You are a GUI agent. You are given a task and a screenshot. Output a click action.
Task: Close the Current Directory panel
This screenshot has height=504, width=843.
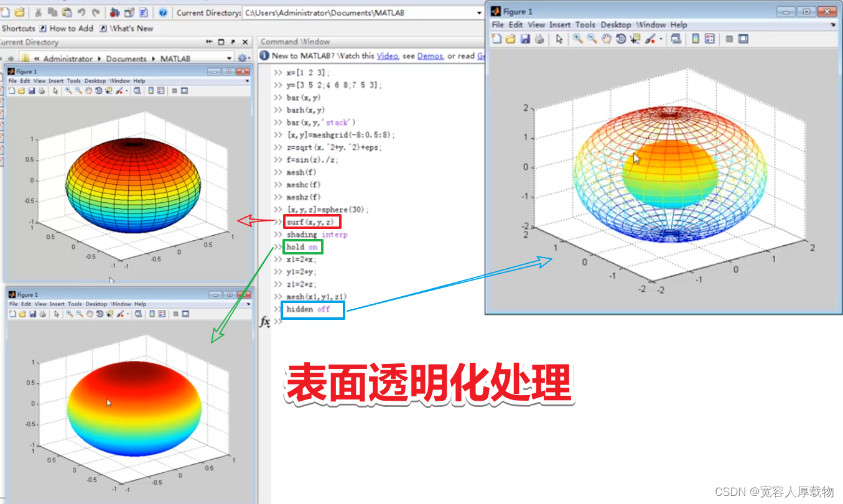tap(245, 42)
